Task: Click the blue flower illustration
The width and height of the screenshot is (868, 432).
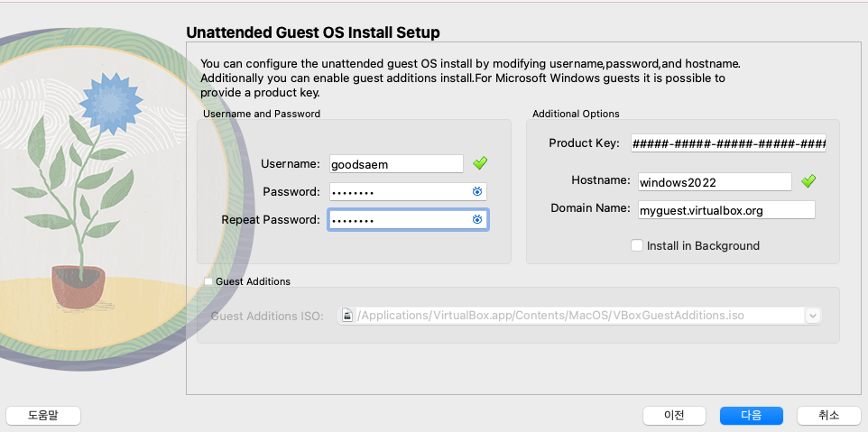Action: coord(111,104)
